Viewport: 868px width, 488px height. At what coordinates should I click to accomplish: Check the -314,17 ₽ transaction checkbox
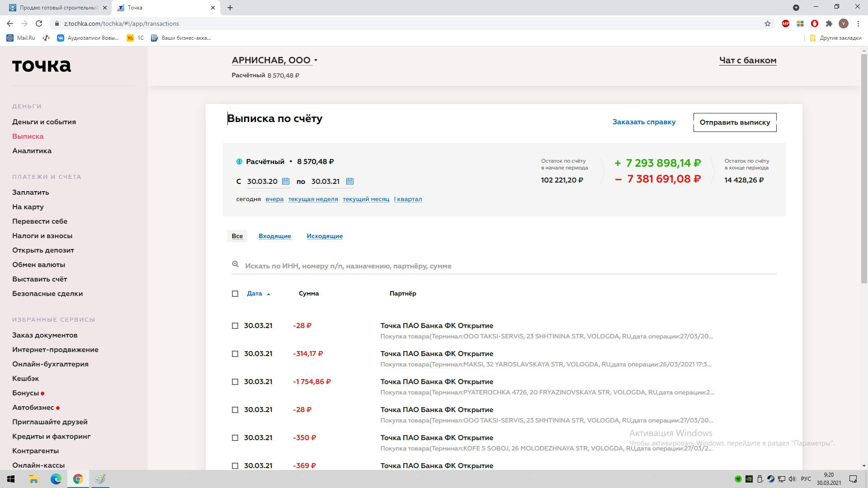tap(235, 354)
